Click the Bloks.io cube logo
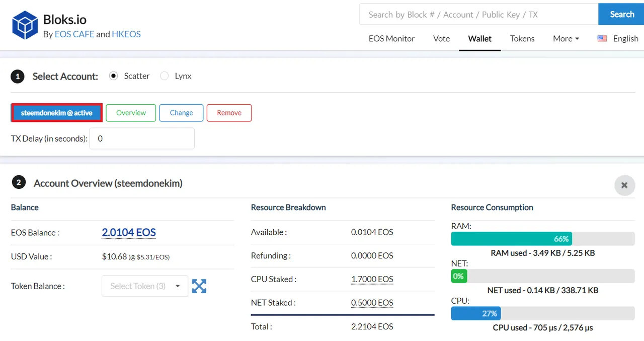The image size is (644, 341). pos(25,25)
